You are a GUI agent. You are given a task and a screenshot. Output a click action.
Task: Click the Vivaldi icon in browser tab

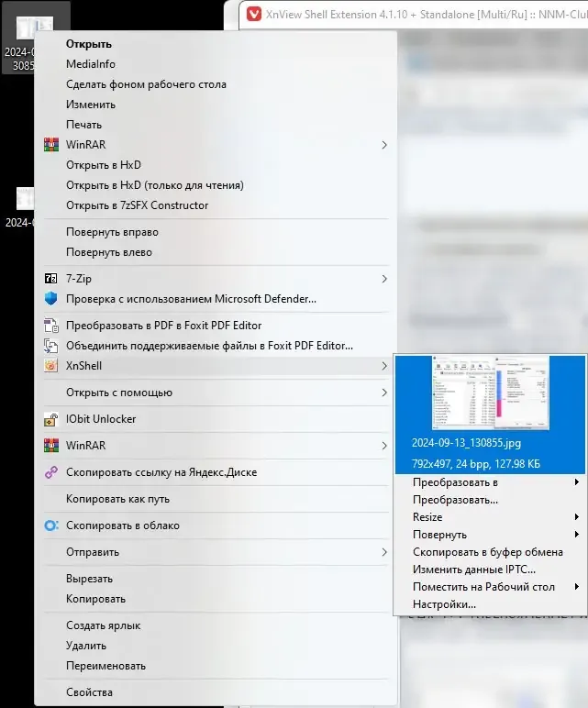click(254, 14)
